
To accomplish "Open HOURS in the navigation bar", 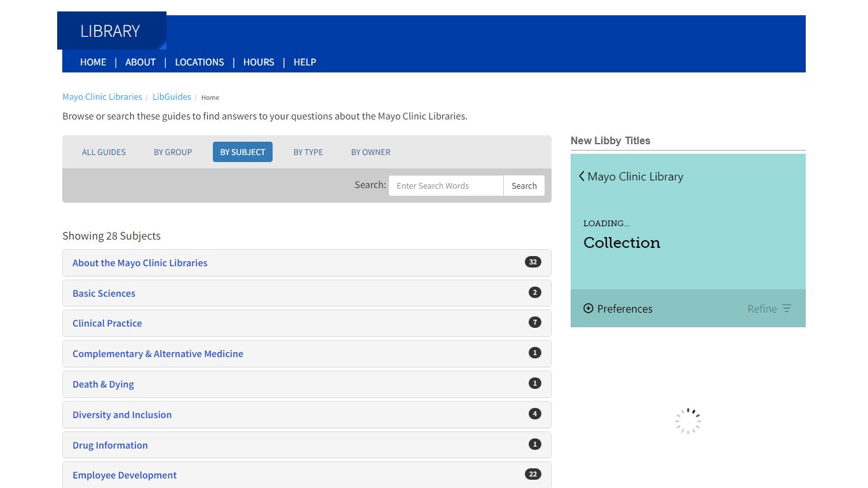I will click(x=259, y=62).
